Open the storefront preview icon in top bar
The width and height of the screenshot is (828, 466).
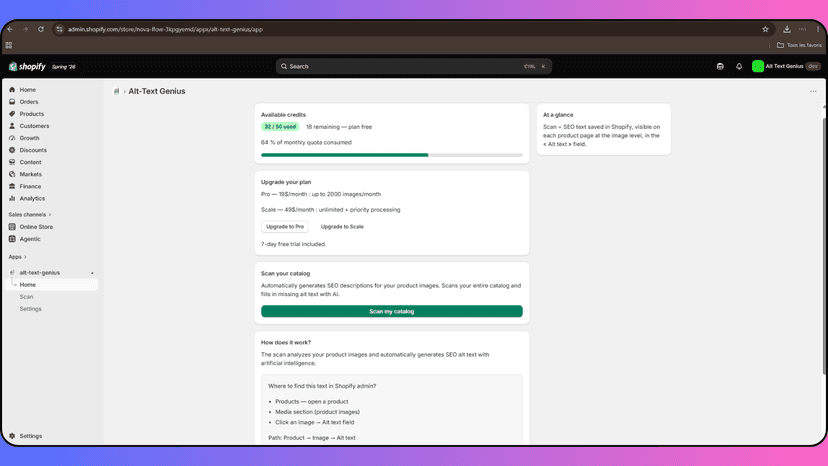[x=720, y=67]
